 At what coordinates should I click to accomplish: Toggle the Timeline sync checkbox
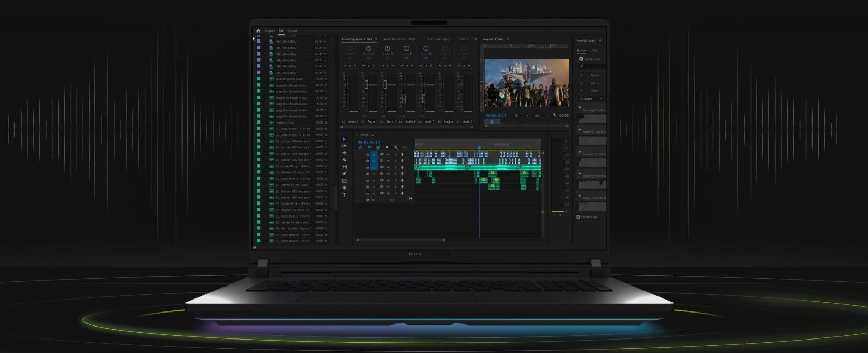(x=578, y=217)
